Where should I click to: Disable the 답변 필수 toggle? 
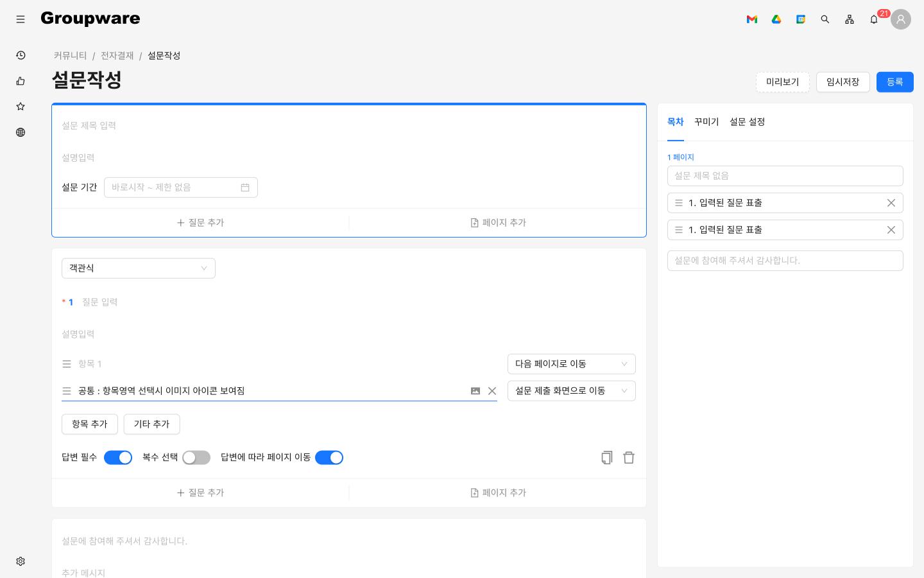(118, 457)
